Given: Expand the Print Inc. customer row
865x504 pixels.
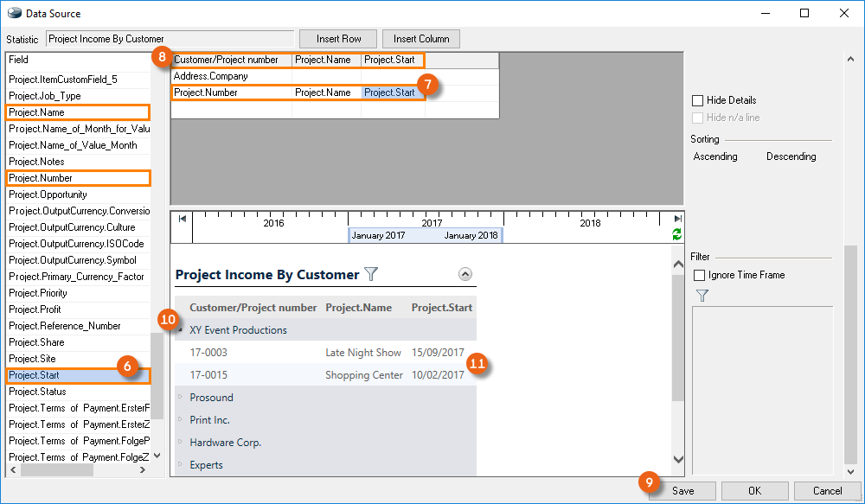Looking at the screenshot, I should point(181,420).
